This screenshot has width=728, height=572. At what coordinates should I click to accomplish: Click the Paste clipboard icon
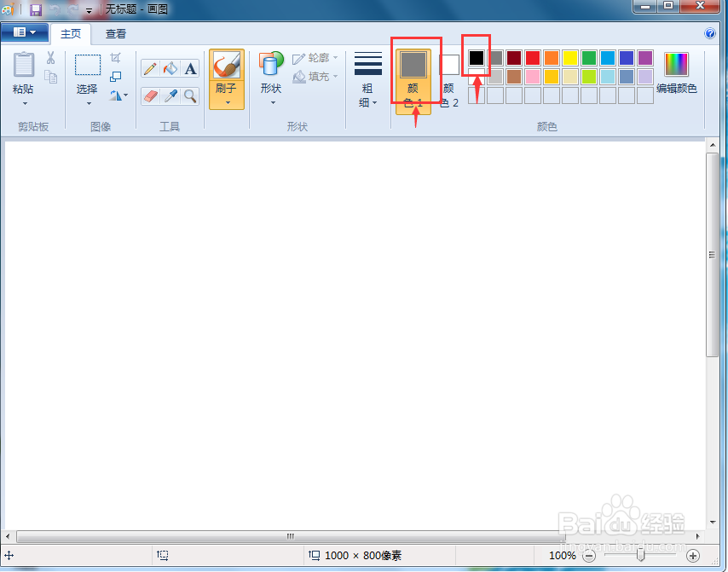pyautogui.click(x=23, y=64)
